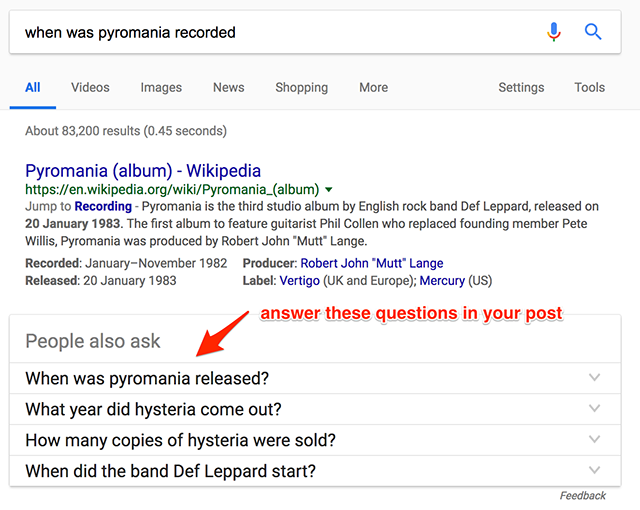Open the More menu
Viewport: 640px width, 510px height.
click(373, 87)
